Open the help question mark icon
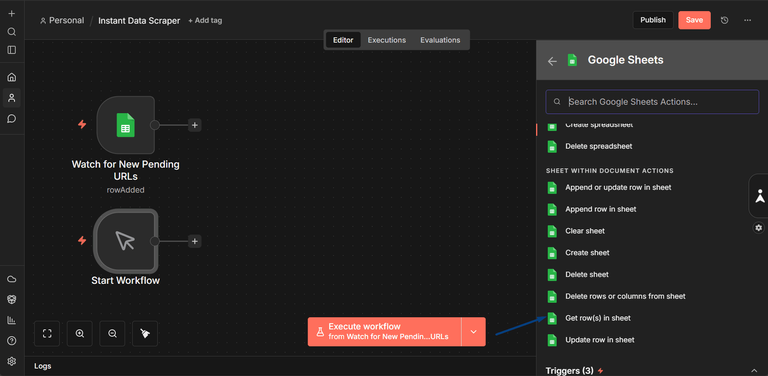 pyautogui.click(x=12, y=341)
